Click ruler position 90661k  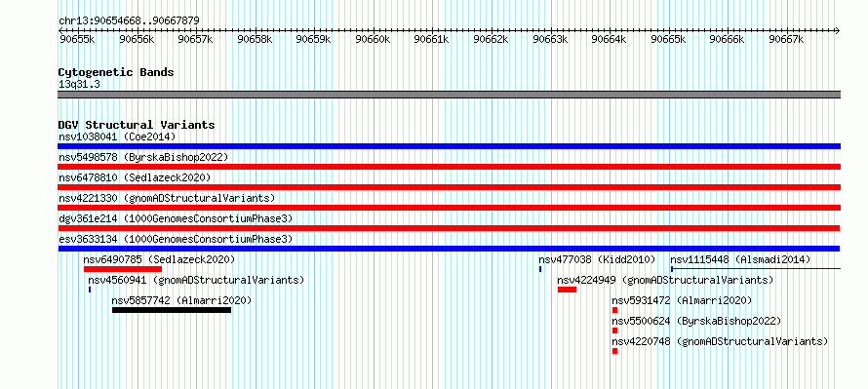coord(432,39)
